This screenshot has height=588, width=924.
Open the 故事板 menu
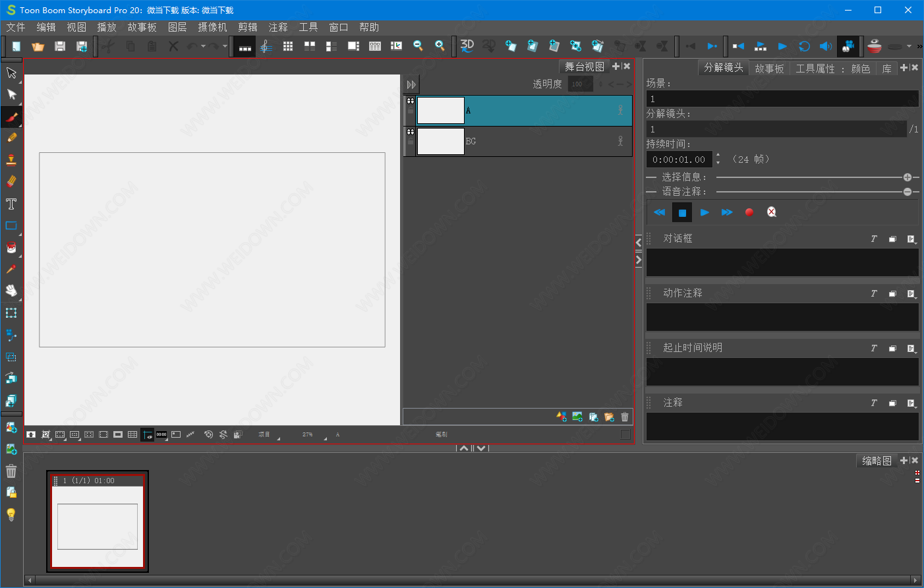142,27
